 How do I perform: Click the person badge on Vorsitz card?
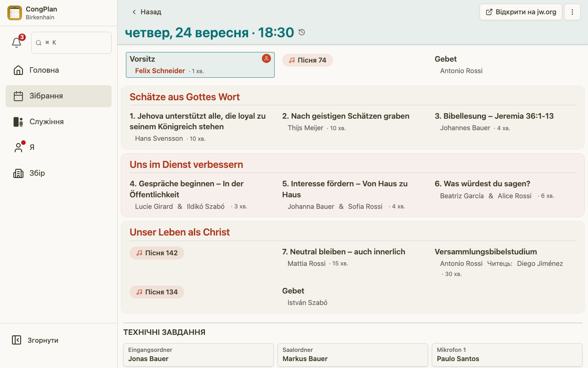266,58
